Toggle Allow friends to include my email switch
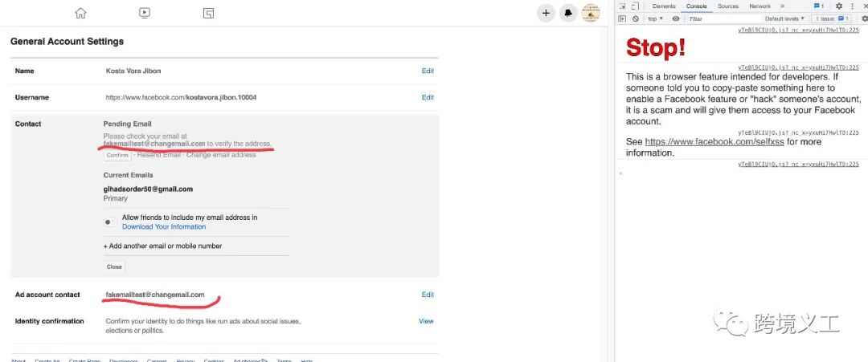 pyautogui.click(x=109, y=222)
